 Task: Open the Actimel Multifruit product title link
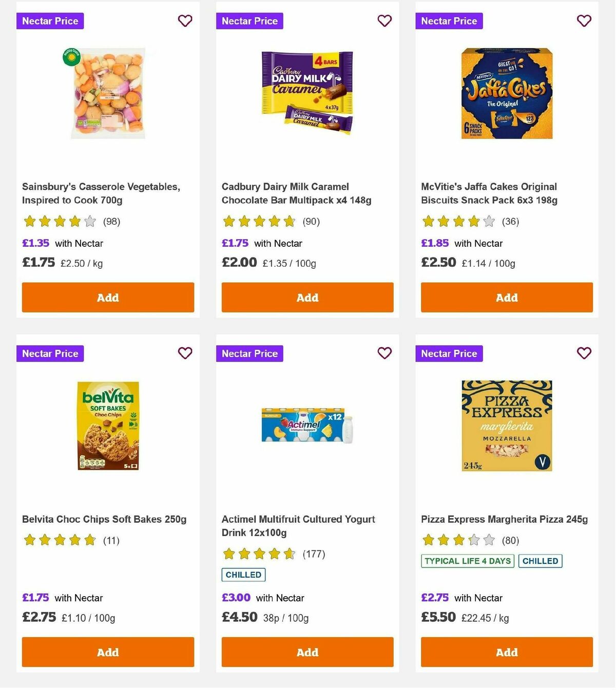tap(298, 526)
